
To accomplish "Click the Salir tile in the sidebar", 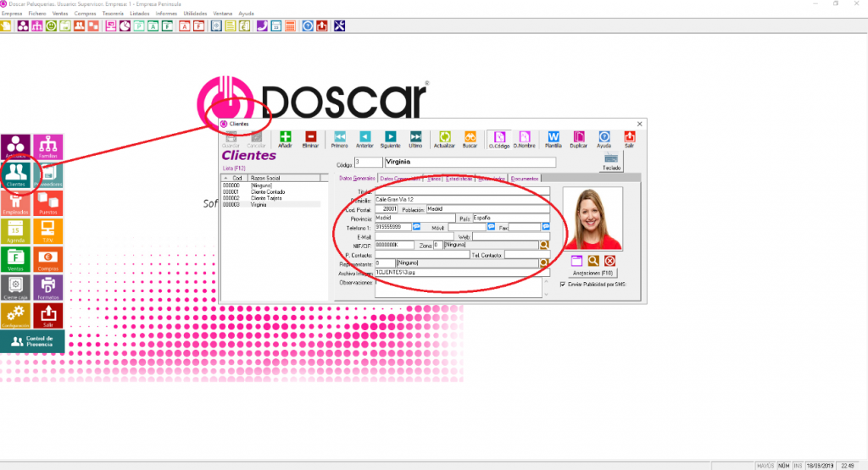I will [x=48, y=316].
